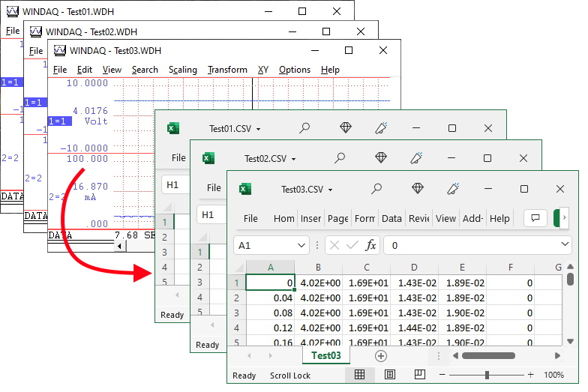
Task: Click the Insert Function fx button
Action: [x=370, y=245]
